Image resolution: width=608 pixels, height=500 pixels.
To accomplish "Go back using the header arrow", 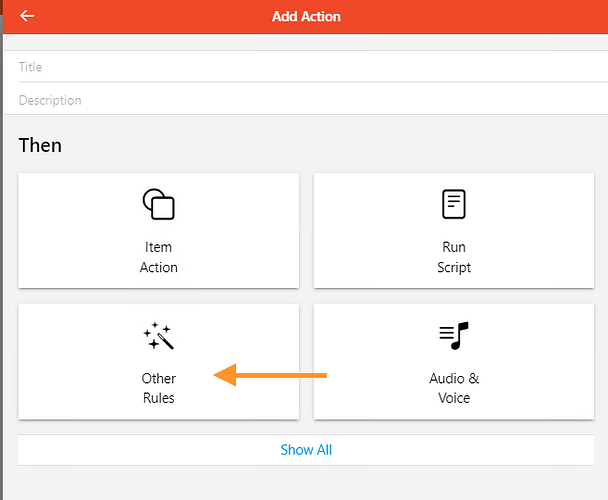I will (x=27, y=16).
